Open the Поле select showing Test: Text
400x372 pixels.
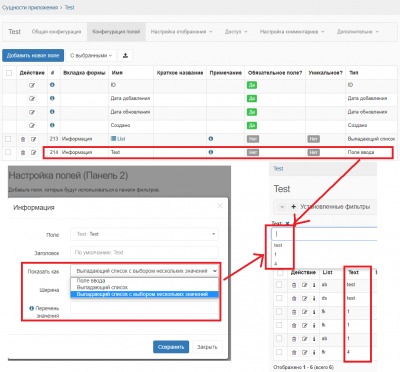(x=144, y=234)
